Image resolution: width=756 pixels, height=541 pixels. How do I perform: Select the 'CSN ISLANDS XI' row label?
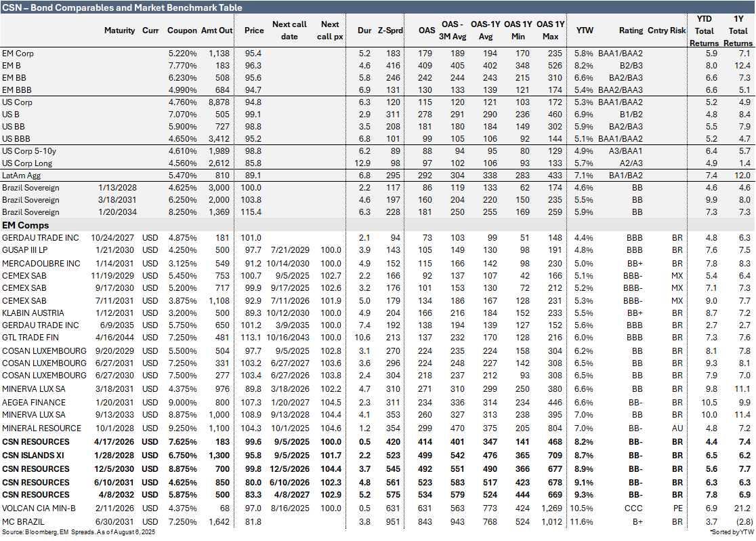(x=33, y=455)
